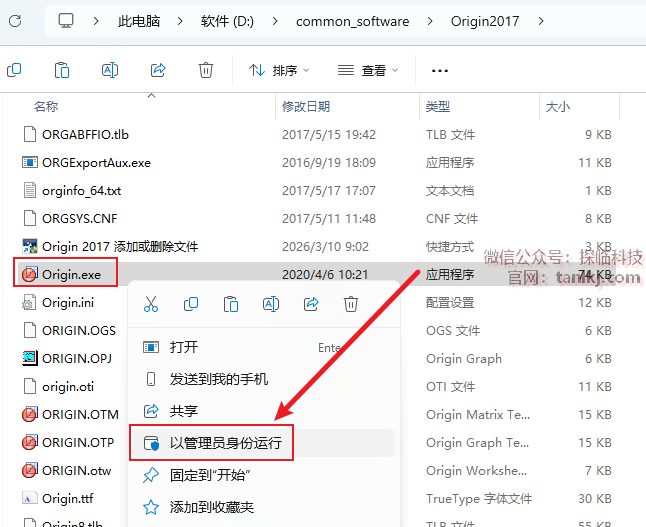The height and width of the screenshot is (527, 646).
Task: Select 共享 in the context menu
Action: pos(262,411)
